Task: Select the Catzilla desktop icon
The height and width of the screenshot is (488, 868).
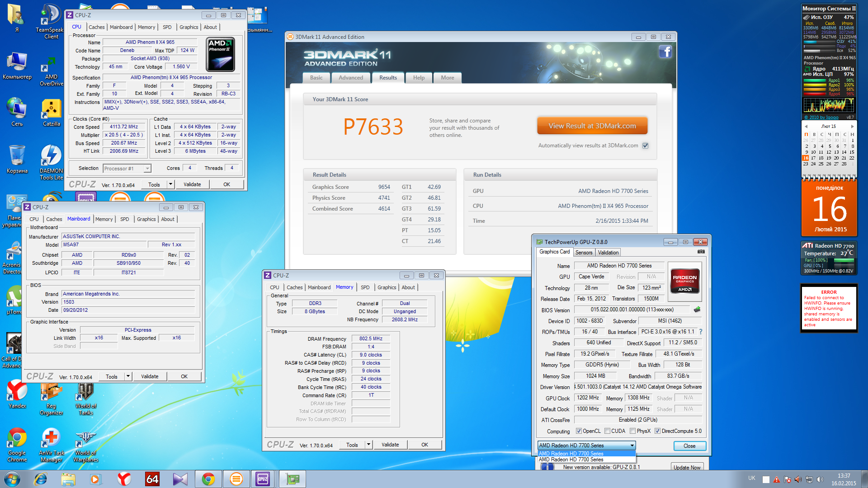Action: click(51, 113)
